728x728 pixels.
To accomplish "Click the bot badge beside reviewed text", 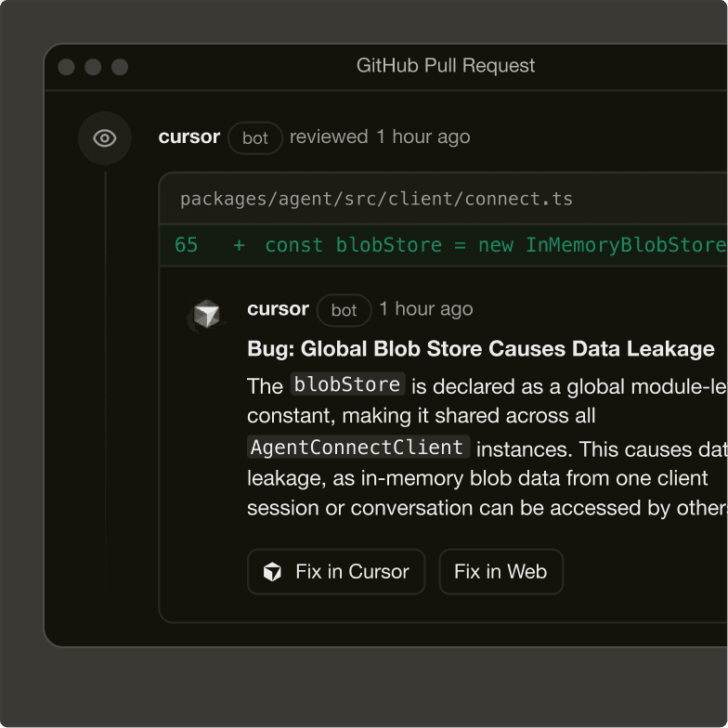I will point(254,137).
